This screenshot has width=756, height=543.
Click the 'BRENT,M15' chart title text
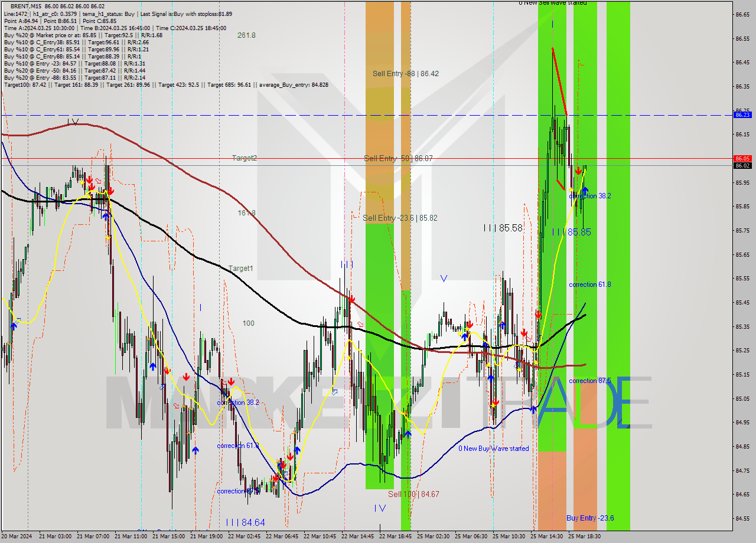click(26, 6)
